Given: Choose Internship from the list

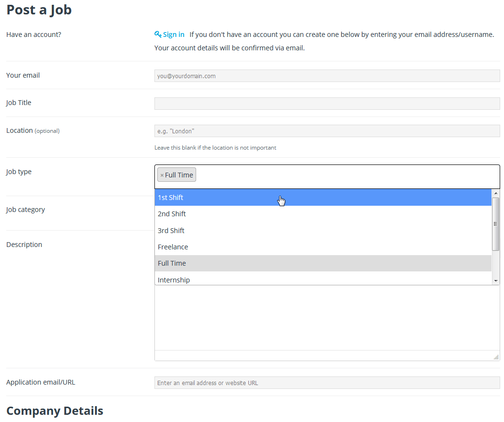Looking at the screenshot, I should coord(323,279).
